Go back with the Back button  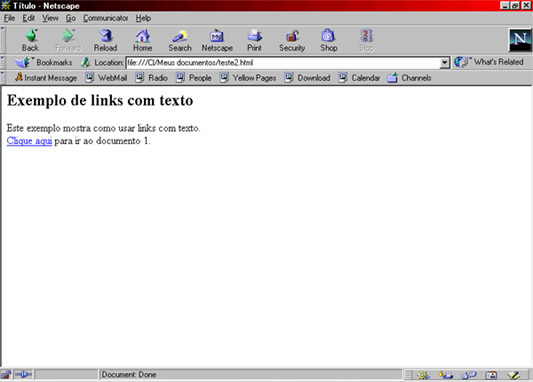pos(31,40)
